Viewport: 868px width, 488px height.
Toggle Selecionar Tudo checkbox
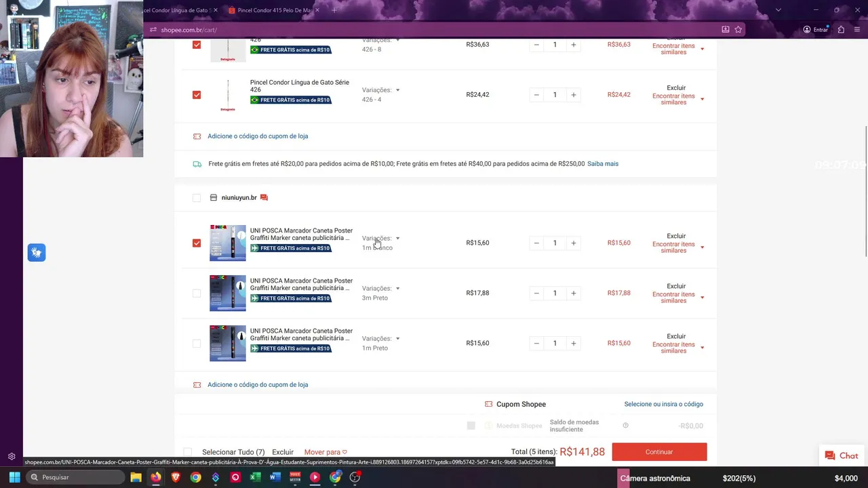pyautogui.click(x=188, y=452)
